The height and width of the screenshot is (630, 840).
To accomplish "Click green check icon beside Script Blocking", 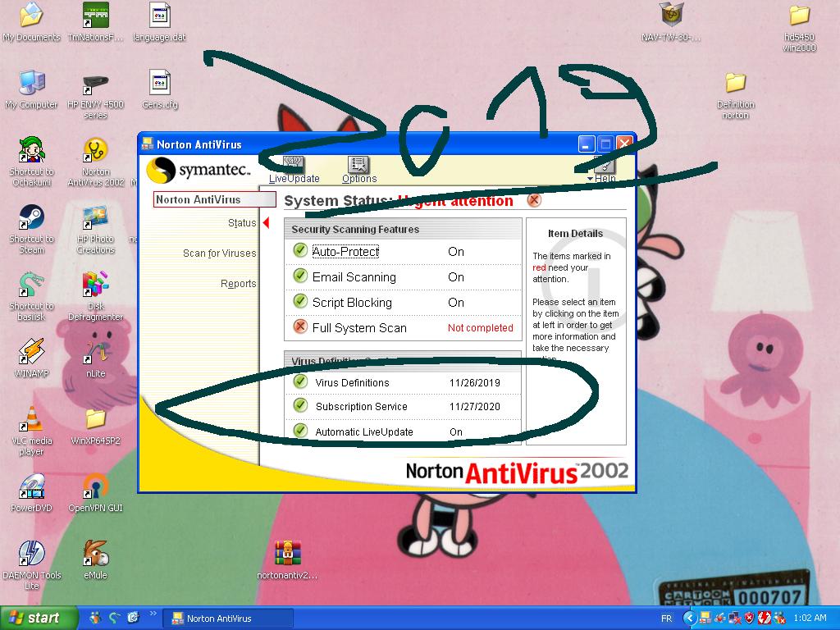I will 300,300.
